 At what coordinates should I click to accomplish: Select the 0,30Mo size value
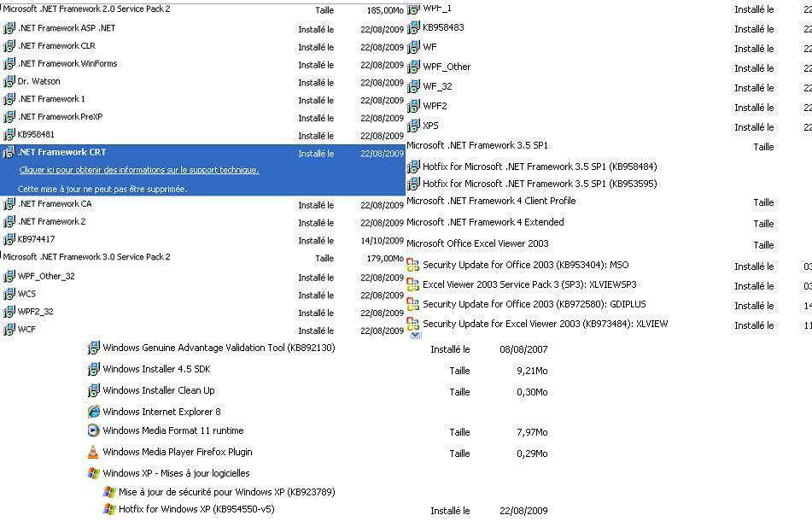(x=532, y=392)
